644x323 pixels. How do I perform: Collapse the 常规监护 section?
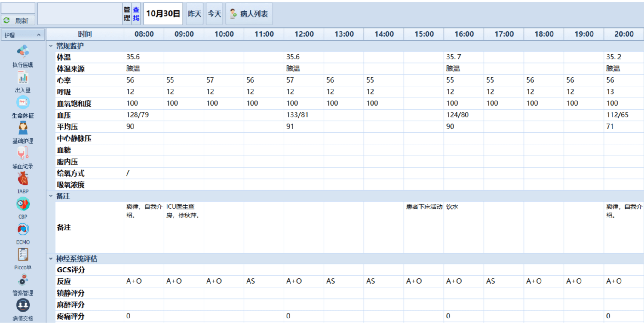pyautogui.click(x=51, y=46)
